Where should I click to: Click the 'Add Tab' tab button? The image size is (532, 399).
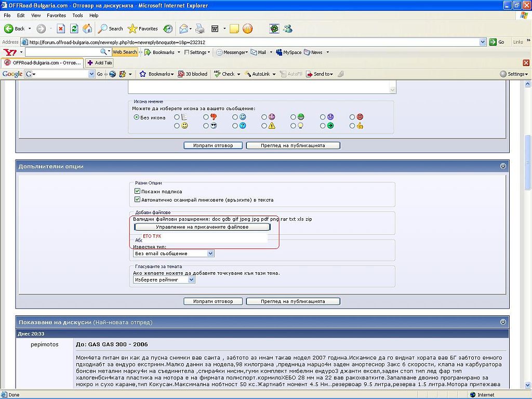(x=100, y=63)
